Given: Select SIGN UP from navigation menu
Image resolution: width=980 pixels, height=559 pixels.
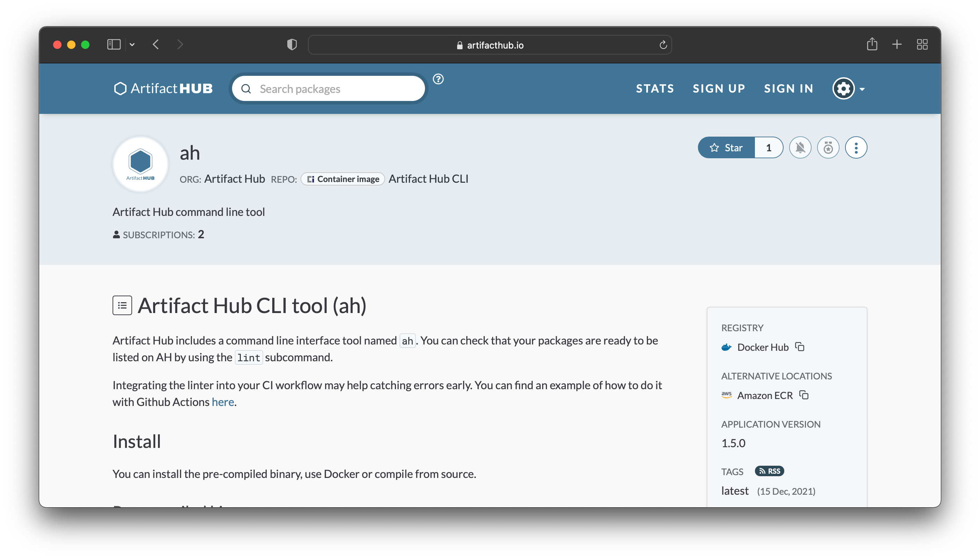Looking at the screenshot, I should point(720,87).
